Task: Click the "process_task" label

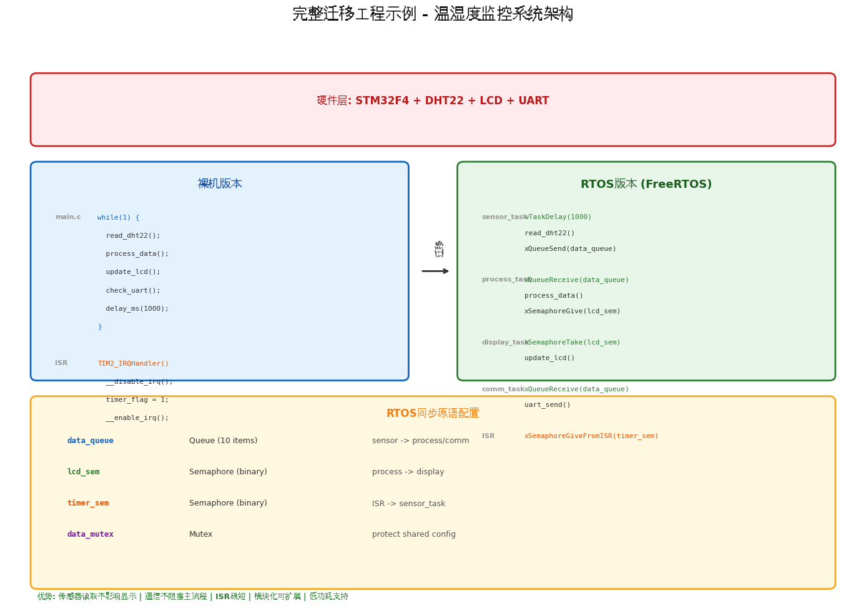Action: [x=506, y=280]
